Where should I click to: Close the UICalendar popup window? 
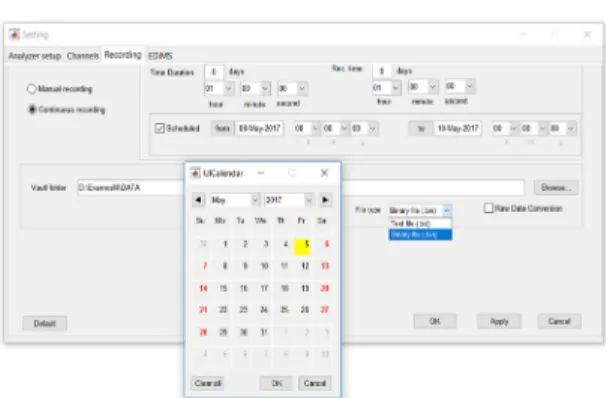324,173
